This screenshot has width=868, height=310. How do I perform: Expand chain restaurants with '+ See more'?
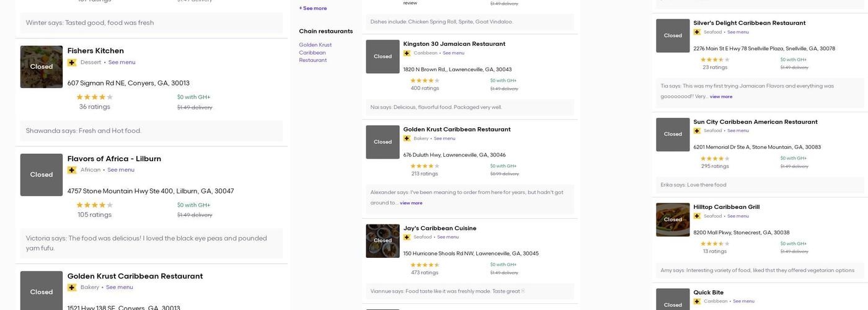coord(313,9)
